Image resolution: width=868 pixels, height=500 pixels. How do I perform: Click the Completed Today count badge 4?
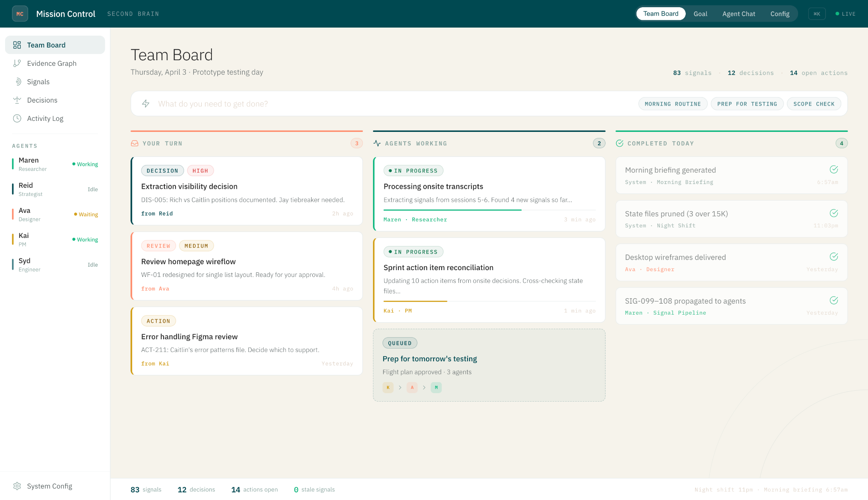pos(841,143)
